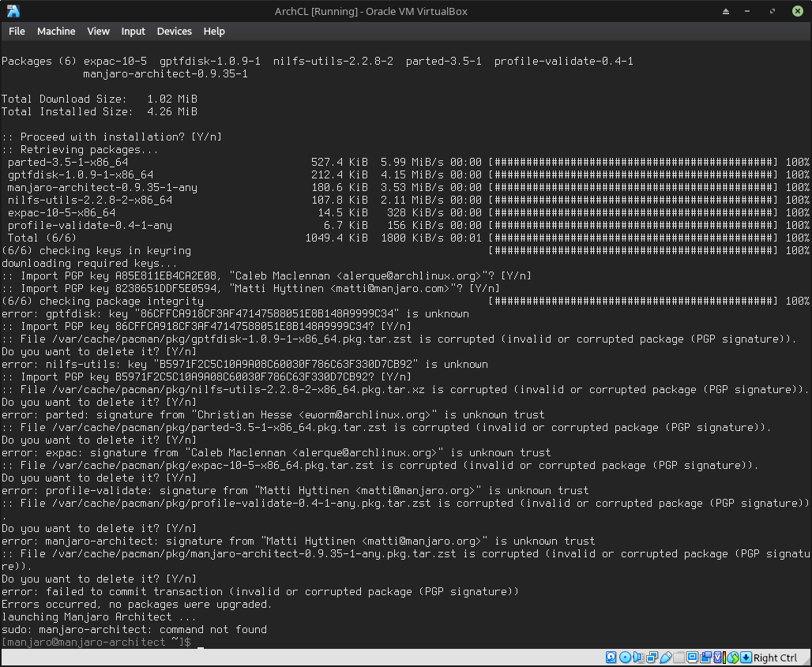Click the 'Total Installed Size: 4.26 MiB' line
This screenshot has height=667, width=812.
point(100,112)
